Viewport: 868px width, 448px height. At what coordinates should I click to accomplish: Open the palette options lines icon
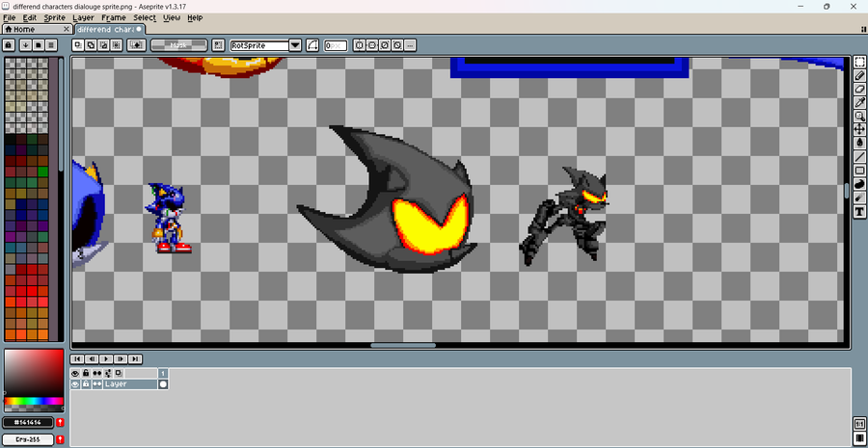tap(51, 45)
